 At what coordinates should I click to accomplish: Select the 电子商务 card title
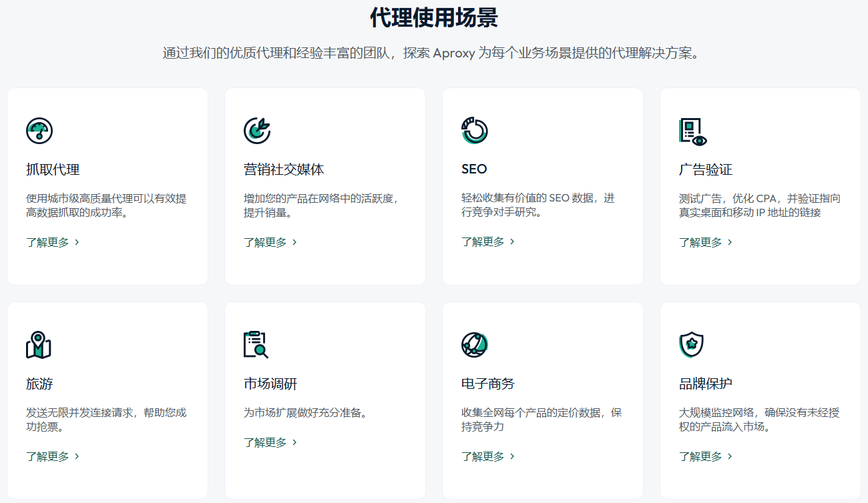point(488,384)
